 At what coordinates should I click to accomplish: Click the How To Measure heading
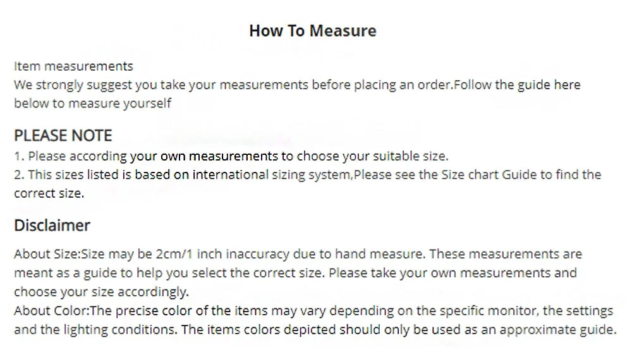click(x=313, y=30)
